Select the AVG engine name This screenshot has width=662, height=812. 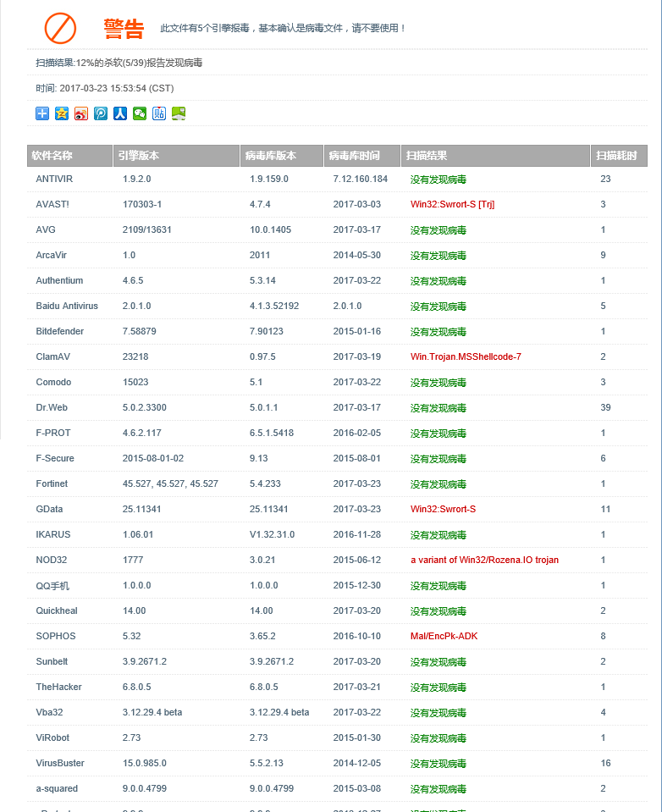[x=46, y=229]
